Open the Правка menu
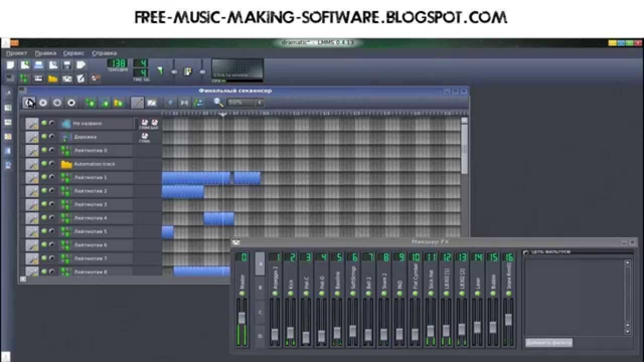Viewport: 644px width, 362px height. [46, 53]
